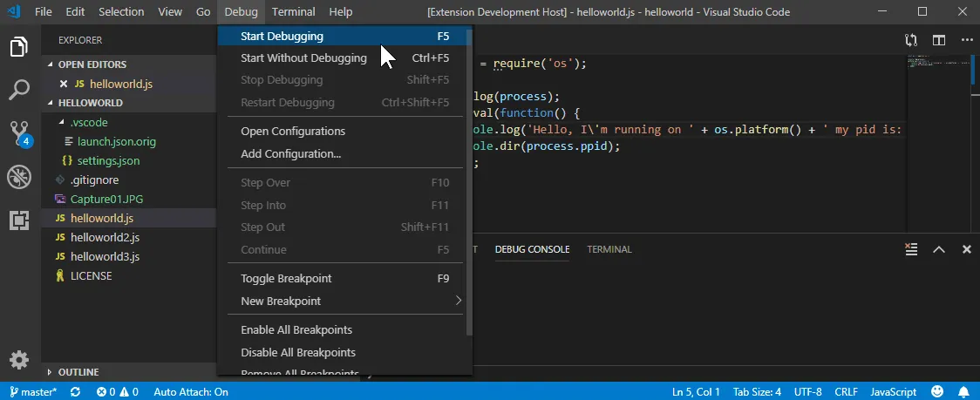Screen dimensions: 980x400
Task: Select helloworld.js in the HELLOWORLD file tree
Action: (x=129, y=218)
